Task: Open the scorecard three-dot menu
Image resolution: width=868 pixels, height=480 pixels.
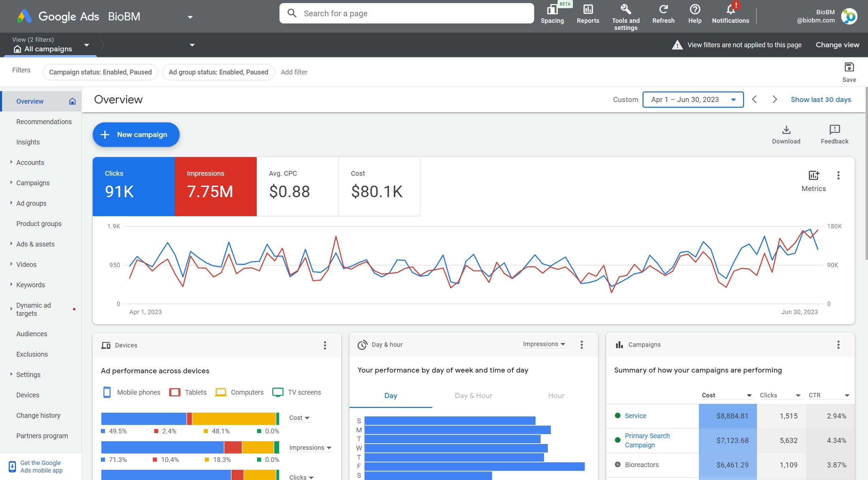Action: (838, 175)
